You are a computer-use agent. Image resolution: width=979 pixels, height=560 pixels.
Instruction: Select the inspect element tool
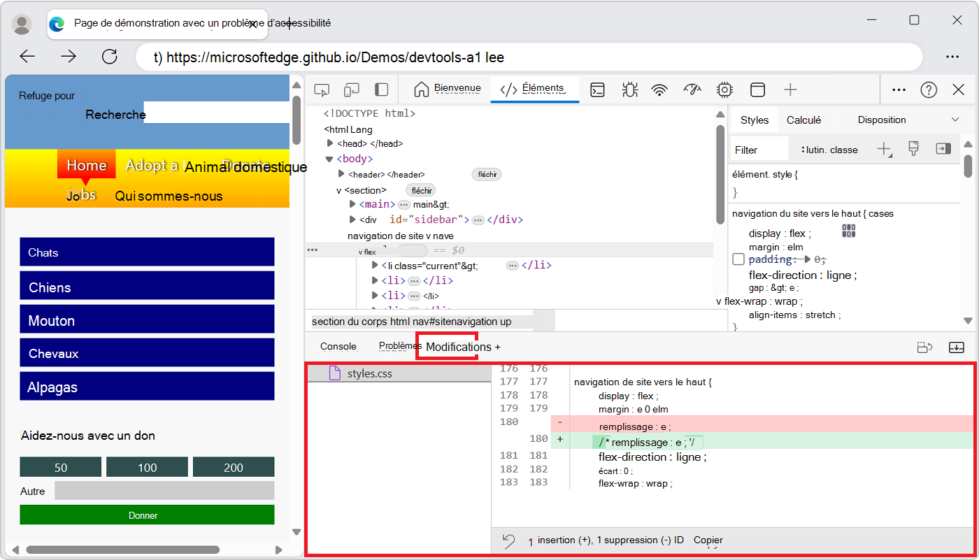[x=322, y=89]
